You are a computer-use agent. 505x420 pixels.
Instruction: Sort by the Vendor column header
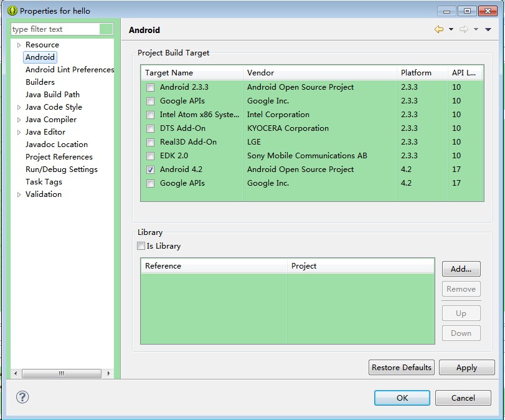320,73
